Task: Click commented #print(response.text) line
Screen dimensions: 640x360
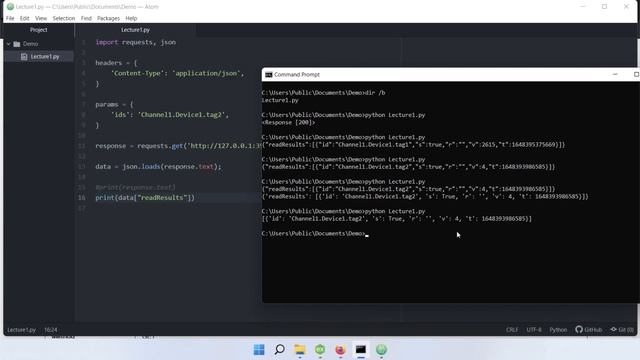Action: click(x=135, y=187)
